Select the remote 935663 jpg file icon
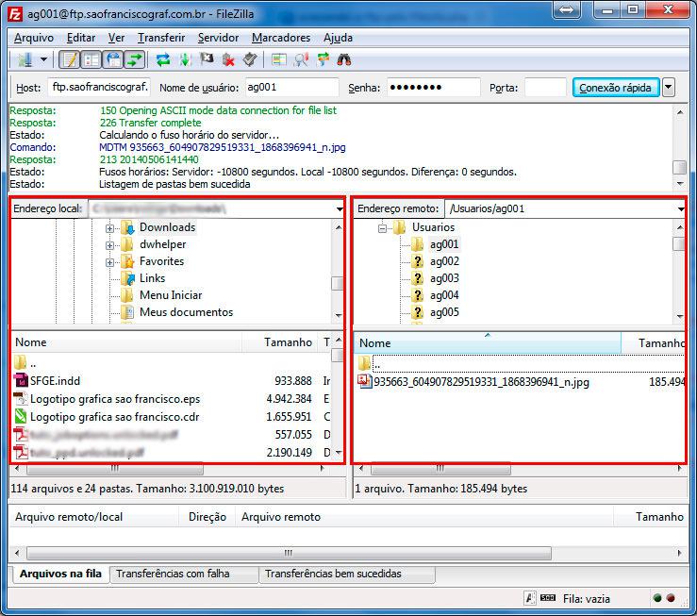The width and height of the screenshot is (697, 616). [364, 381]
